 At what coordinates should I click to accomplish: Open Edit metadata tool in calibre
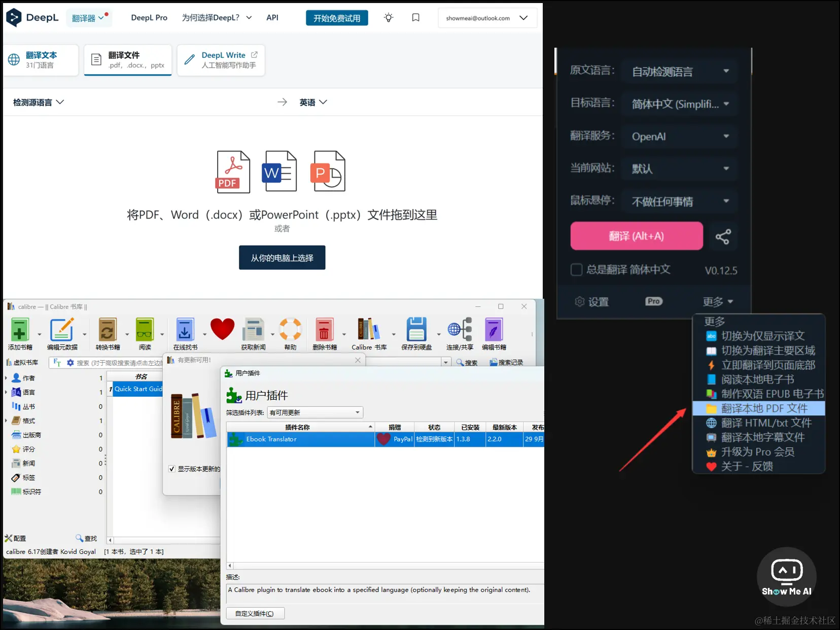pyautogui.click(x=62, y=330)
